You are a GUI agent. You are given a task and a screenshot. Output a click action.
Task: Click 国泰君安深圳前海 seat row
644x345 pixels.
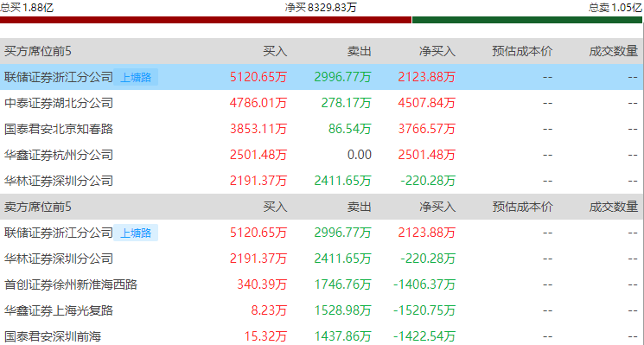coord(322,335)
